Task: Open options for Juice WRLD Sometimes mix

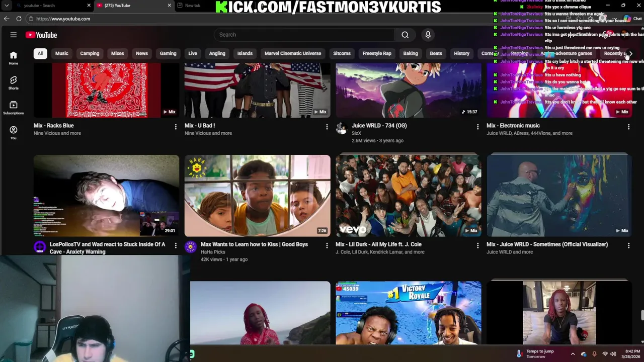Action: click(x=628, y=245)
